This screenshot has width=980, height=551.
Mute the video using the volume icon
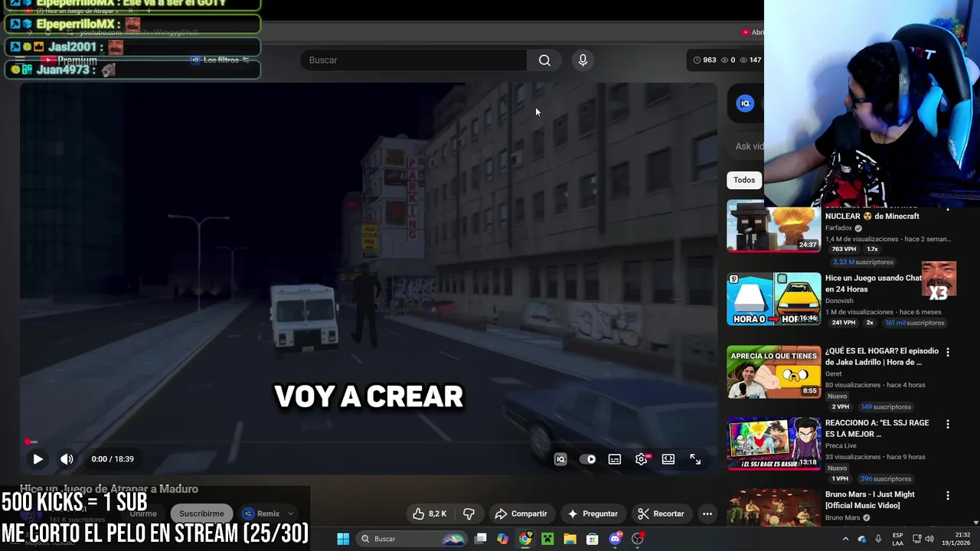[x=67, y=459]
